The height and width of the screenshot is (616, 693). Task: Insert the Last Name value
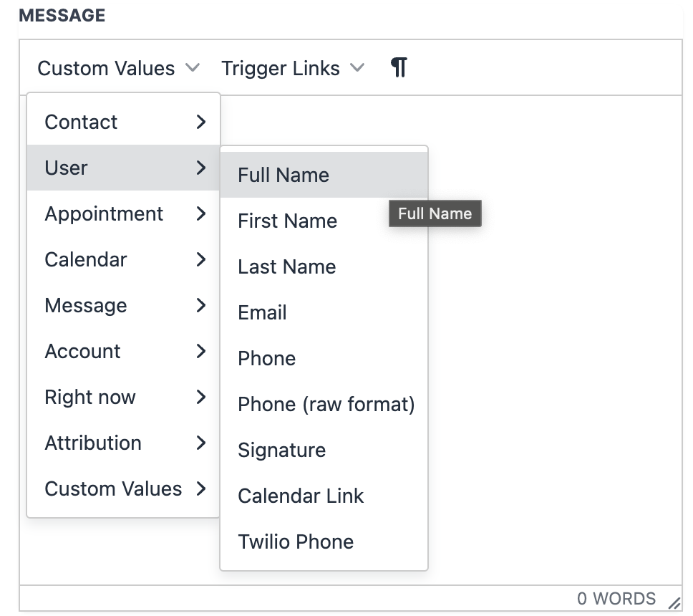pyautogui.click(x=324, y=266)
